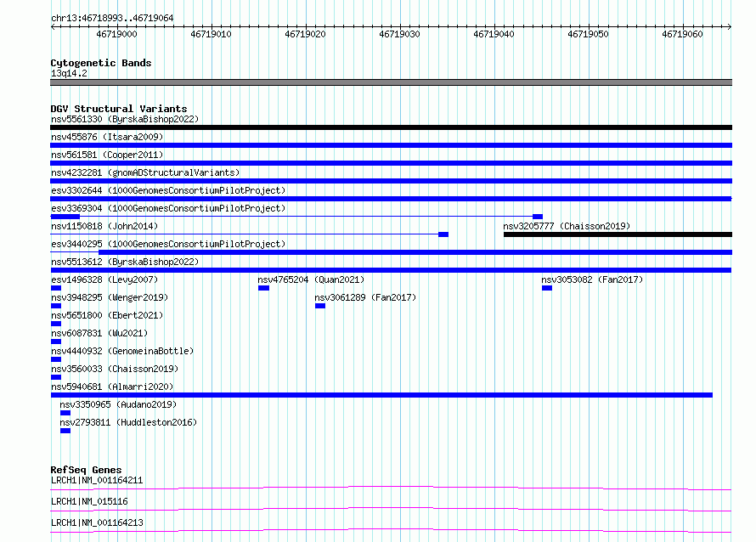Select nsv3560033 (Chaisson2019) label
Viewport: 756px width, 542px height.
115,369
